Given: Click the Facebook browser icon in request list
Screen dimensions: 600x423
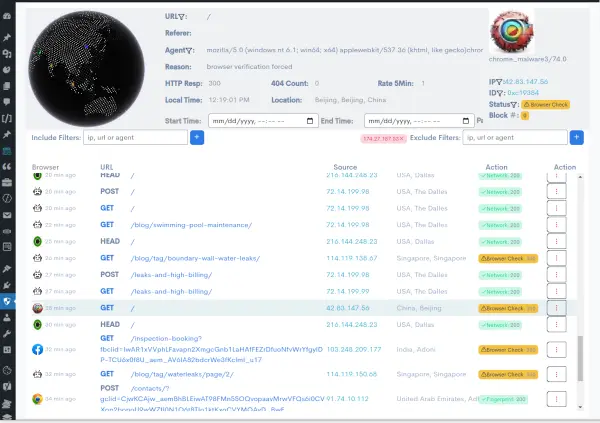Looking at the screenshot, I should (x=37, y=350).
